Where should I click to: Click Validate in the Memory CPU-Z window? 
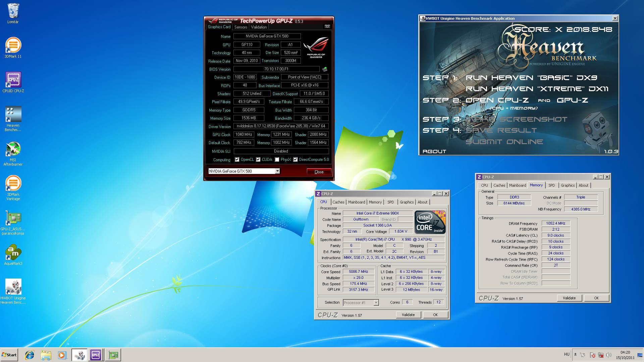[569, 298]
